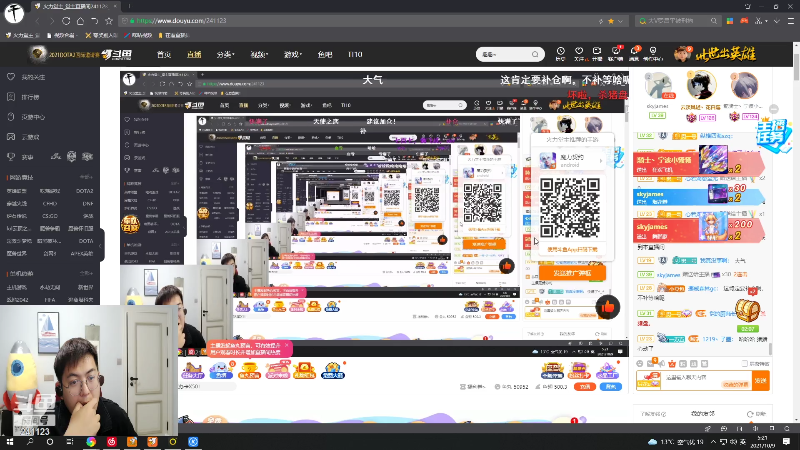Click the gold favorite star in address bar
The width and height of the screenshot is (800, 450).
(611, 21)
